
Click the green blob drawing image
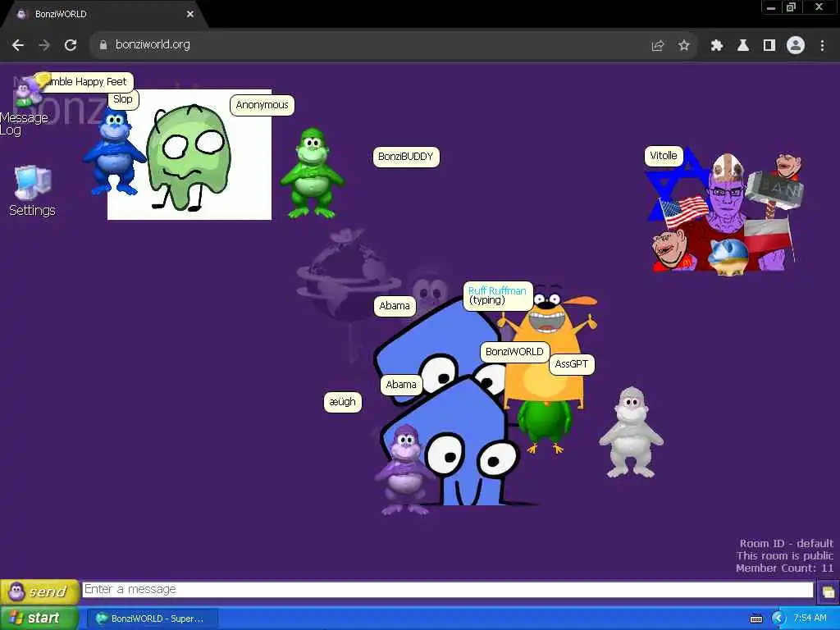pos(189,155)
